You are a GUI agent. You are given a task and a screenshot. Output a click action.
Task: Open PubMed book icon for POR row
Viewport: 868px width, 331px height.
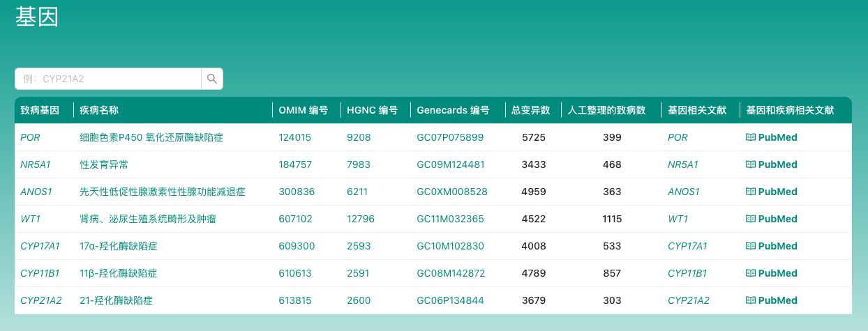click(x=751, y=137)
